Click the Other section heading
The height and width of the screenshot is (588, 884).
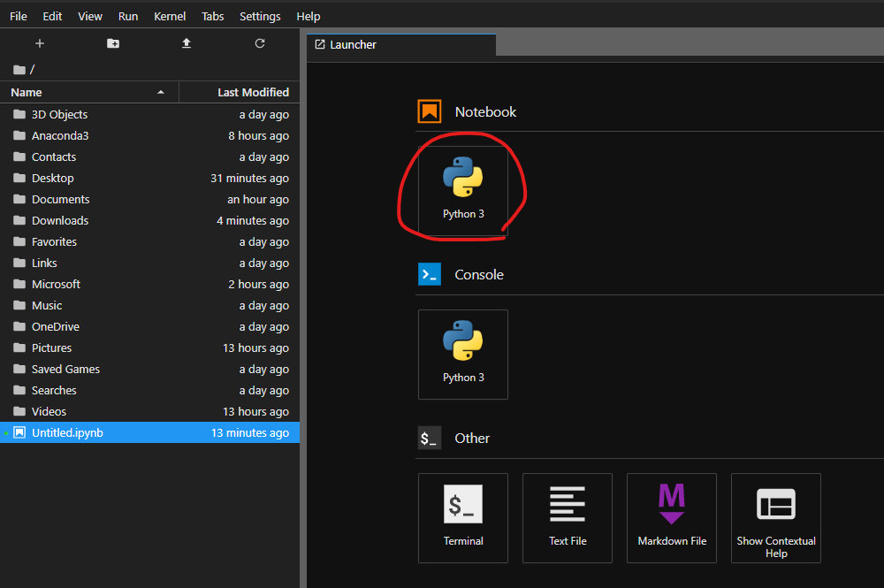click(472, 438)
